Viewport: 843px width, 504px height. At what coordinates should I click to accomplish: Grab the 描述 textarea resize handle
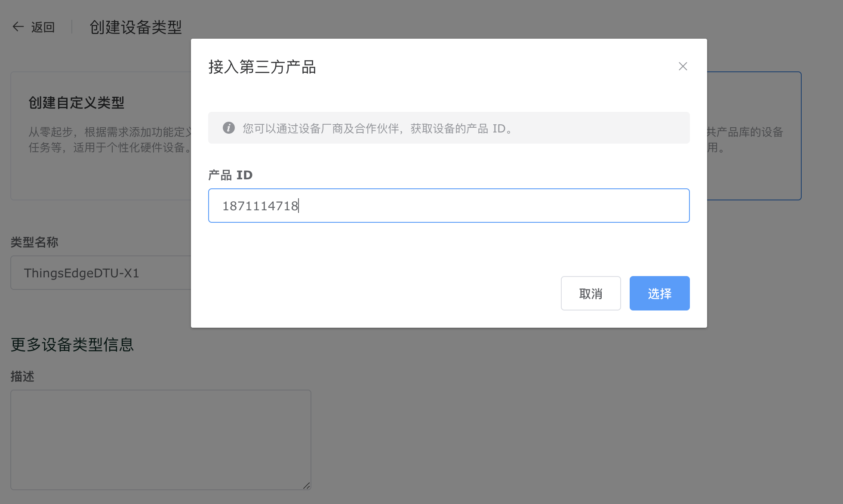coord(306,486)
